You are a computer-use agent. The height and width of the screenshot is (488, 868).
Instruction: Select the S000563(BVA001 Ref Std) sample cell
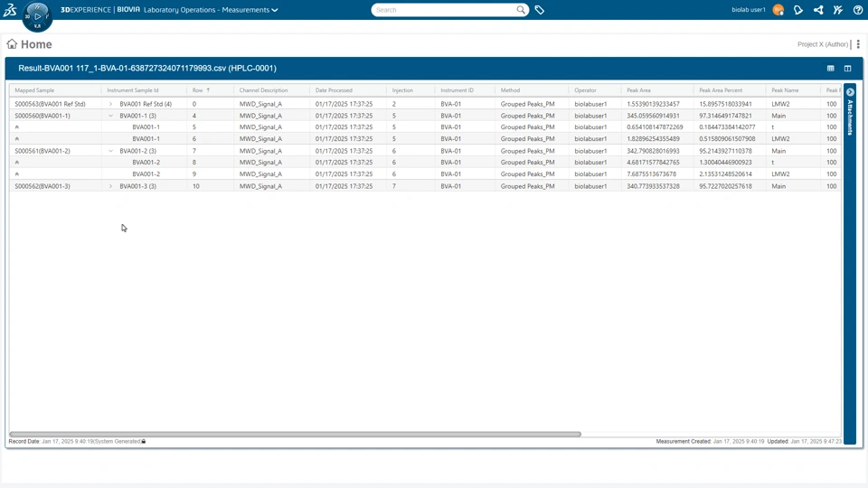51,104
